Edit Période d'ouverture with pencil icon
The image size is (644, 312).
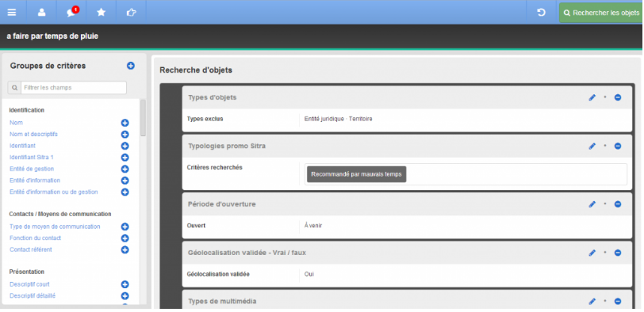(x=592, y=204)
